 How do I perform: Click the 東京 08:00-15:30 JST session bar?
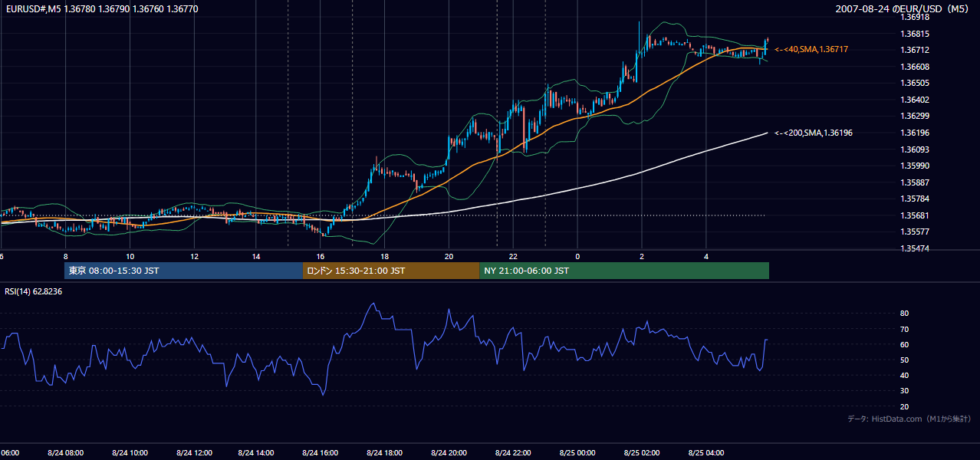coord(184,271)
